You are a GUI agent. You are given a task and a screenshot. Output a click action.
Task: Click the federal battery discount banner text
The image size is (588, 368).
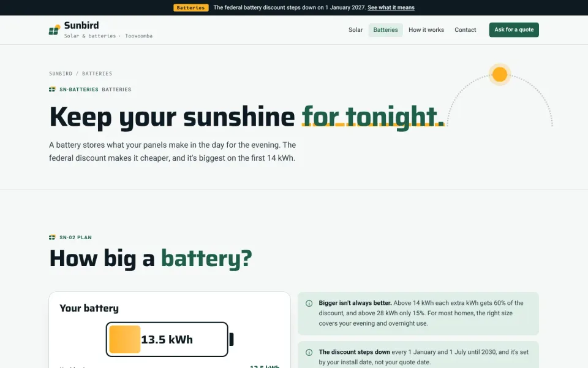(x=290, y=7)
